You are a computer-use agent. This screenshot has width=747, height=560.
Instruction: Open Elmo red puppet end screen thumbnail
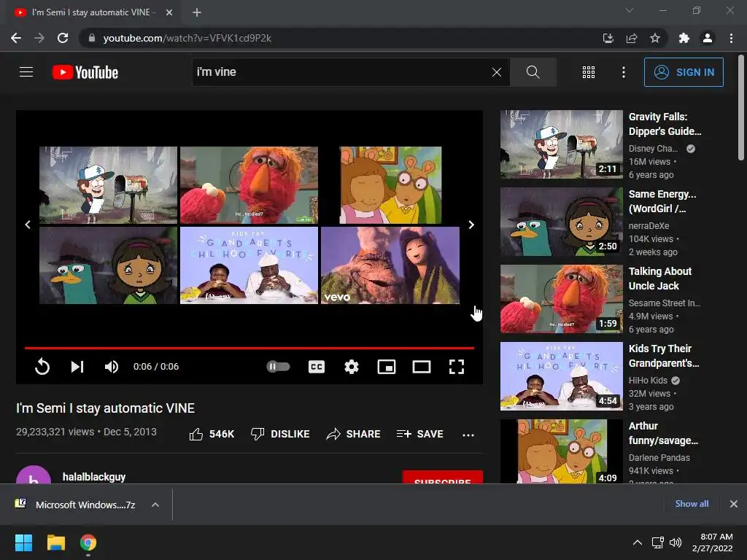[249, 184]
